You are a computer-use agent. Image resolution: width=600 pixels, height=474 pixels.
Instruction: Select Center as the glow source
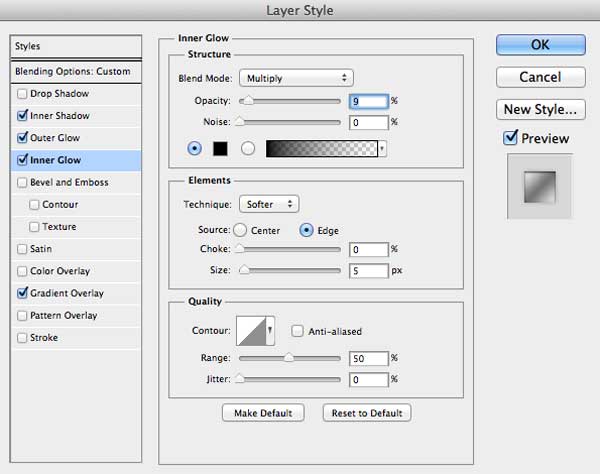[x=240, y=230]
